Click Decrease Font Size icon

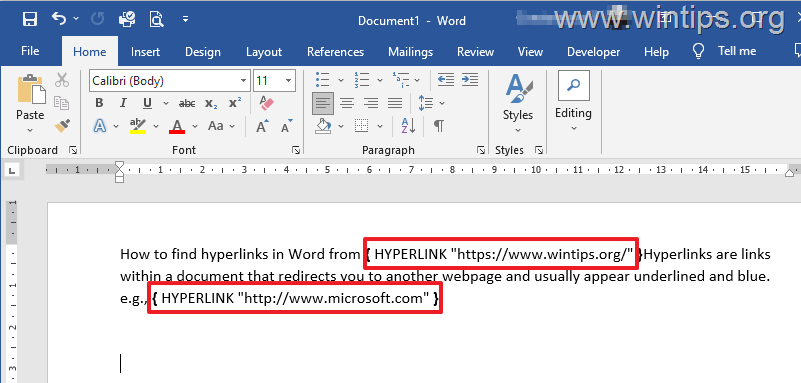286,126
